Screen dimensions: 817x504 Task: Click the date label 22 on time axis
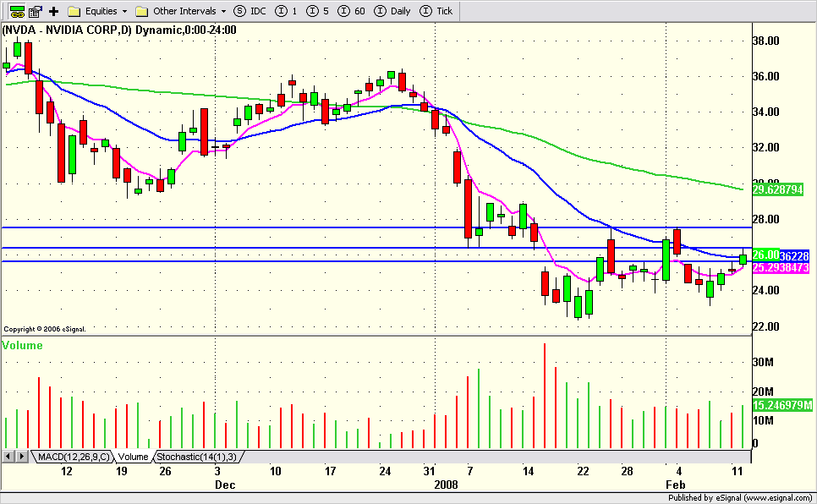coord(583,471)
